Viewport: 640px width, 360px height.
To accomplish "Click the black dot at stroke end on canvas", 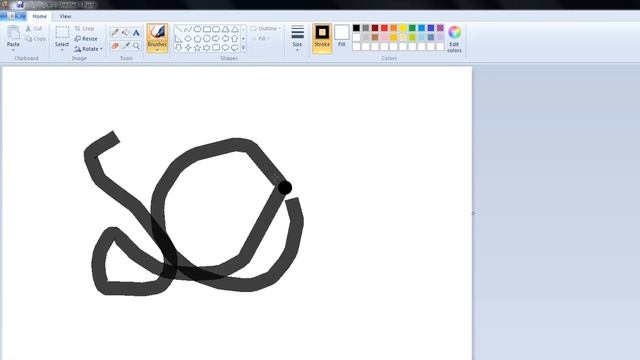I will (x=285, y=188).
